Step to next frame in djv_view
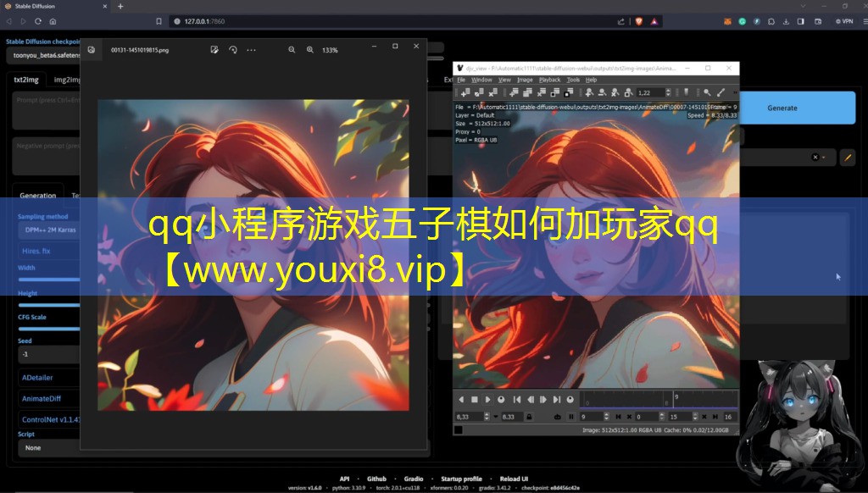Viewport: 868px width, 493px height. [x=543, y=400]
